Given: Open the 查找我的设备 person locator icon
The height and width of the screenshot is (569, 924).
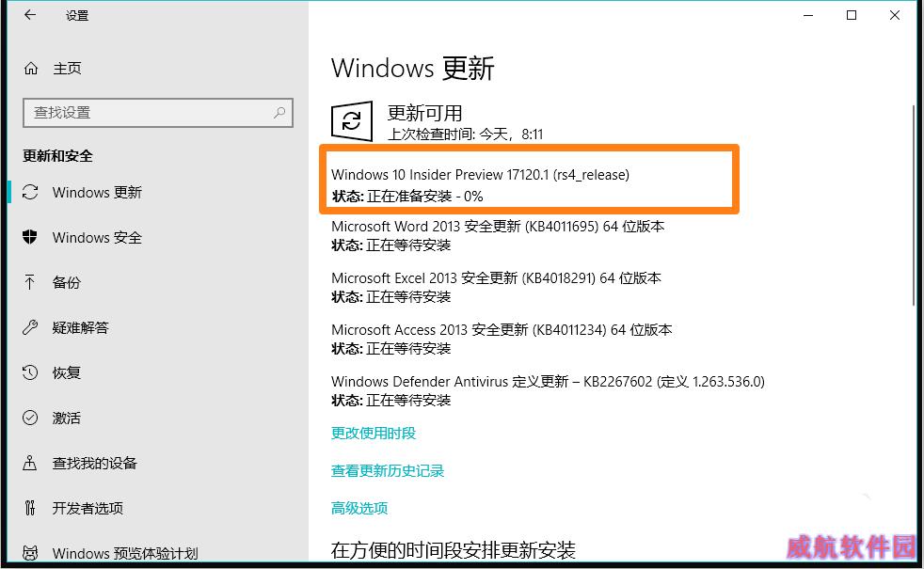Looking at the screenshot, I should 30,463.
